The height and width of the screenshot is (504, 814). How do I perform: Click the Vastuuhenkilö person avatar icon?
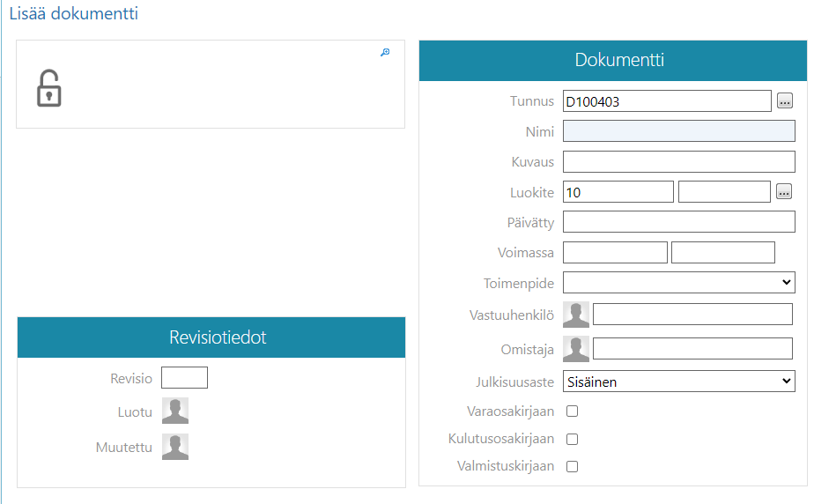coord(576,315)
